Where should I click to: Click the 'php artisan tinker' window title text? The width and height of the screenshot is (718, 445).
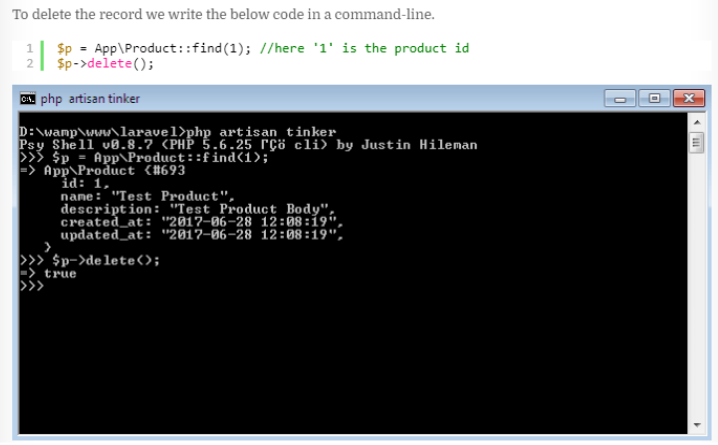90,98
